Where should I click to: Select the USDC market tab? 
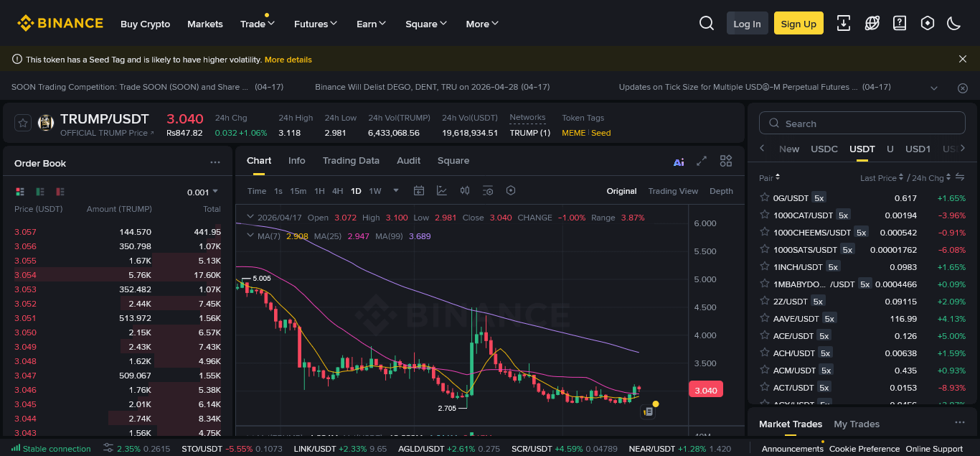824,149
